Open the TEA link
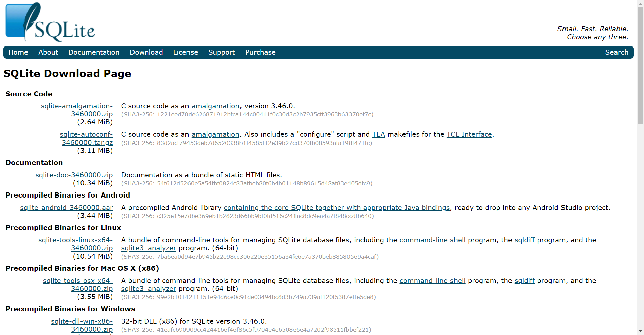Screen dimensions: 644x335 tap(378, 134)
